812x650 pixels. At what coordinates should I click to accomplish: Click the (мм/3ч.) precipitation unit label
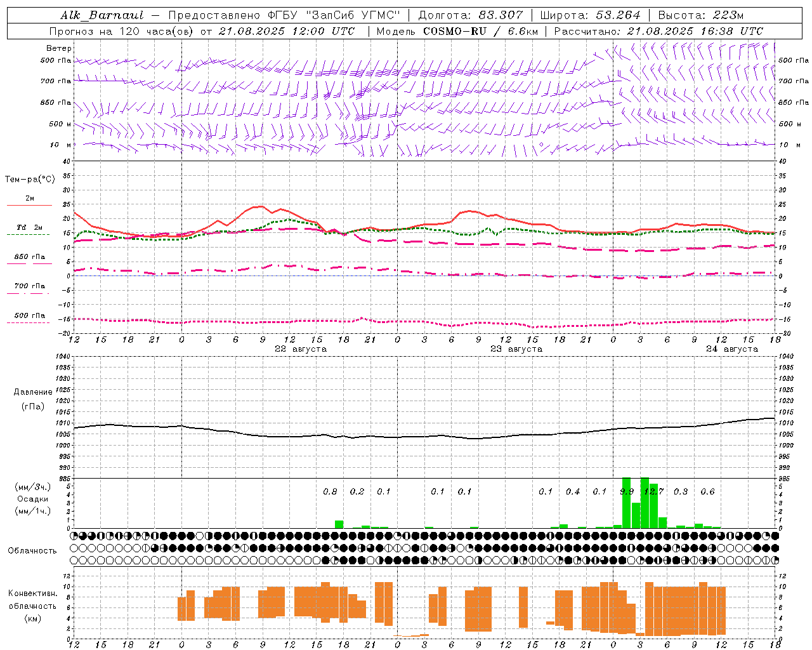coord(32,487)
